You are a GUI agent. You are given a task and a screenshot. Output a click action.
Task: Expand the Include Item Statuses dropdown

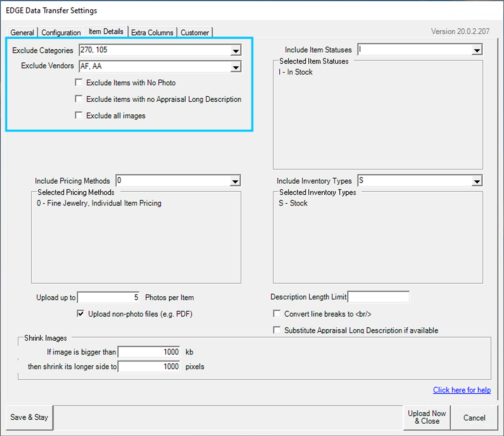point(477,50)
